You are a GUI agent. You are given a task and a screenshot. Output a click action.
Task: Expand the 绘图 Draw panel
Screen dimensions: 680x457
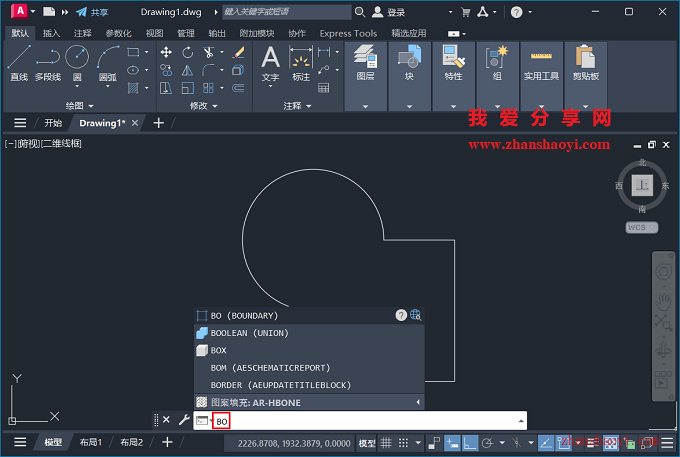tap(79, 106)
